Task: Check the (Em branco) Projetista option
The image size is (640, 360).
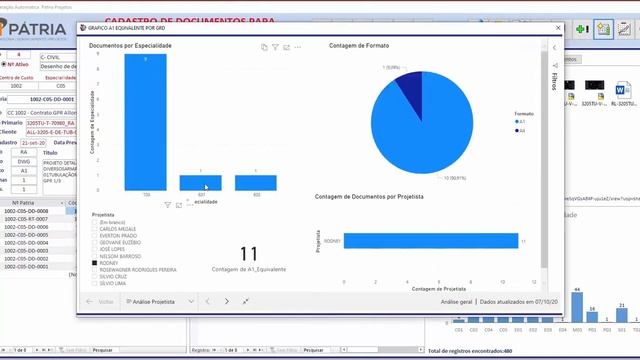Action: point(95,222)
